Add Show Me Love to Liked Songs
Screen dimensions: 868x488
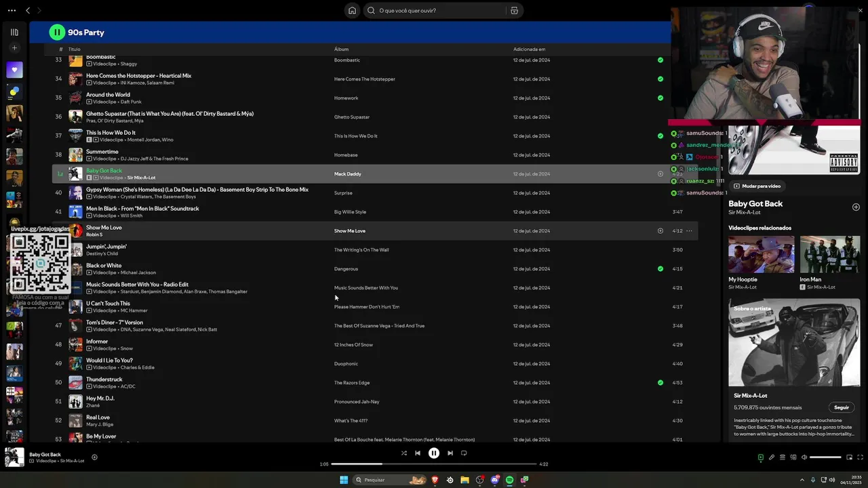pyautogui.click(x=660, y=230)
